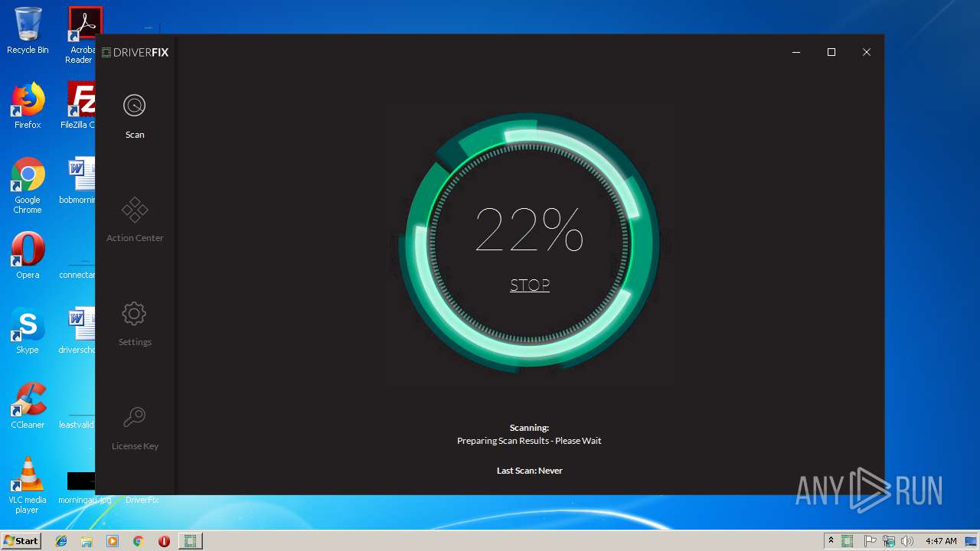Click 'Preparing Scan Results - Please Wait' text

click(529, 441)
